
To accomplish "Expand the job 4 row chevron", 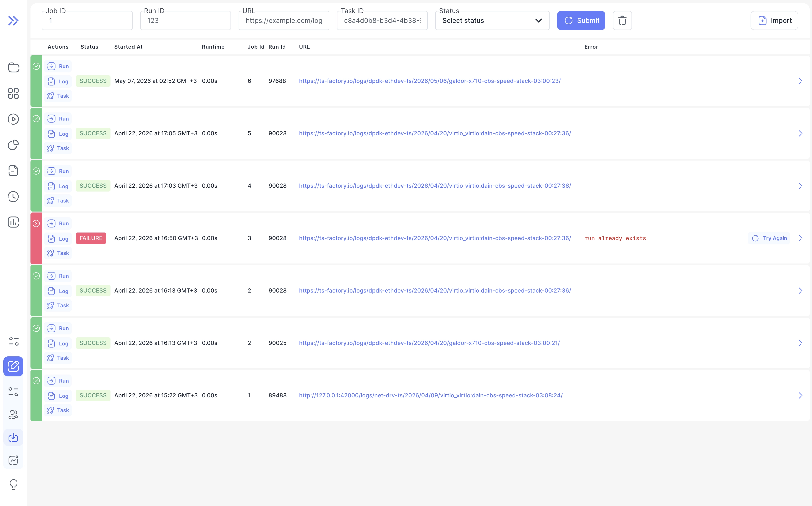I will click(x=800, y=186).
